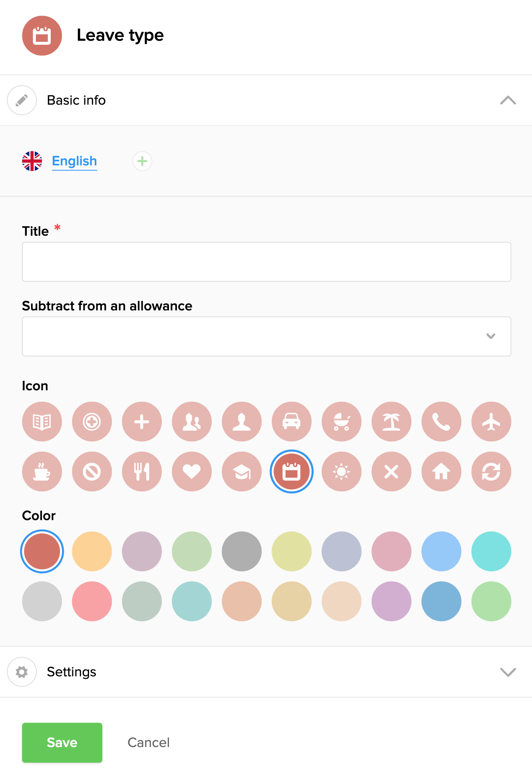Select the car icon
Image resolution: width=532 pixels, height=779 pixels.
[292, 421]
